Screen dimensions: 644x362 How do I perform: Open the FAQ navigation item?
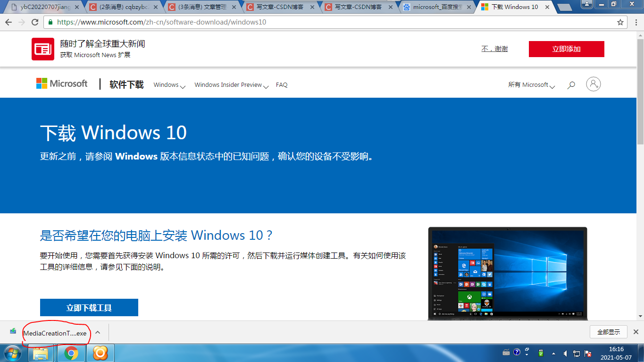(x=282, y=85)
